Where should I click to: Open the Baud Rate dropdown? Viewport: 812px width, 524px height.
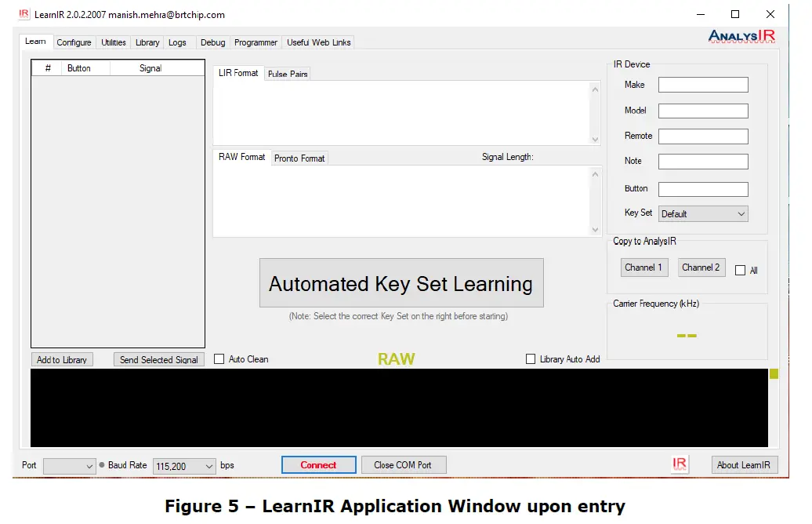(x=208, y=465)
